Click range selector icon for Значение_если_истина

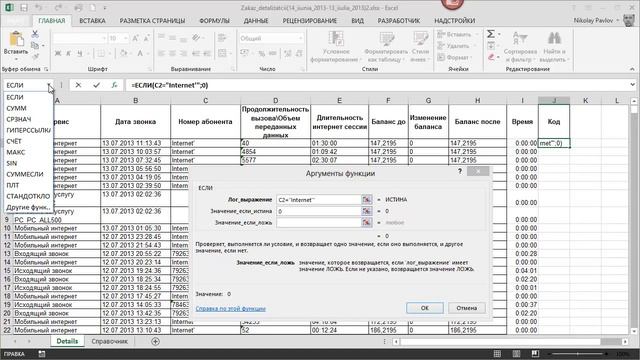367,211
